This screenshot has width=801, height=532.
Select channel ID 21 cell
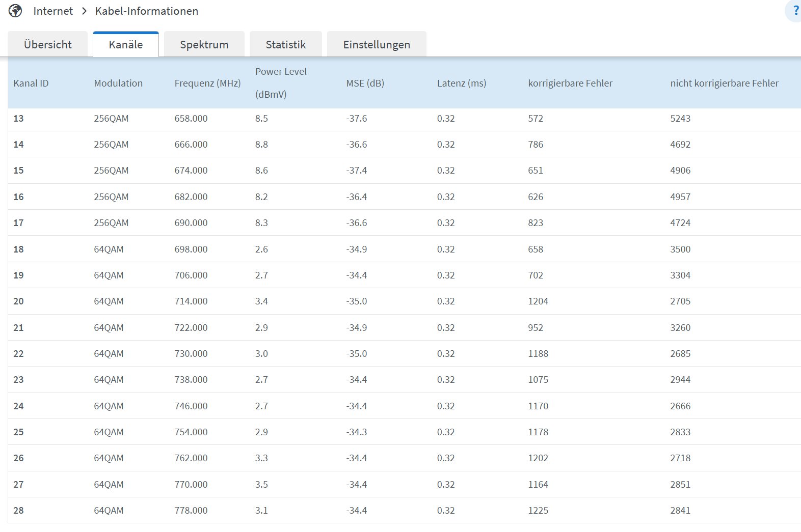pyautogui.click(x=18, y=328)
